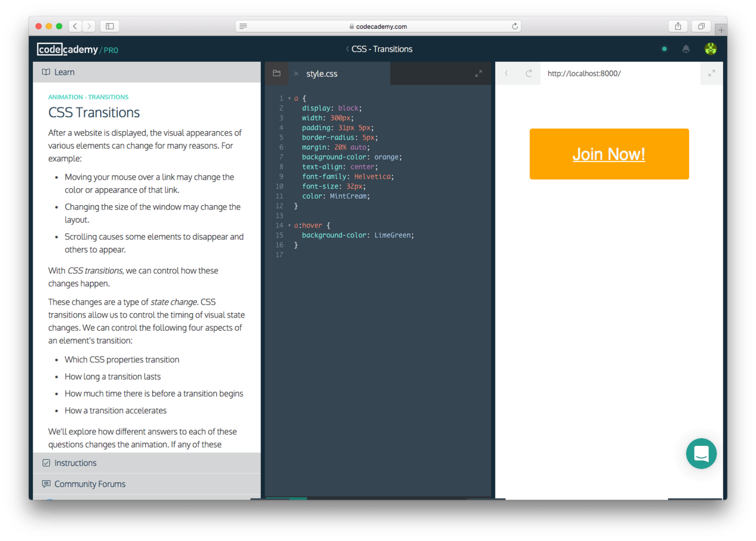756x541 pixels.
Task: Refresh the localhost preview pane
Action: coord(530,72)
